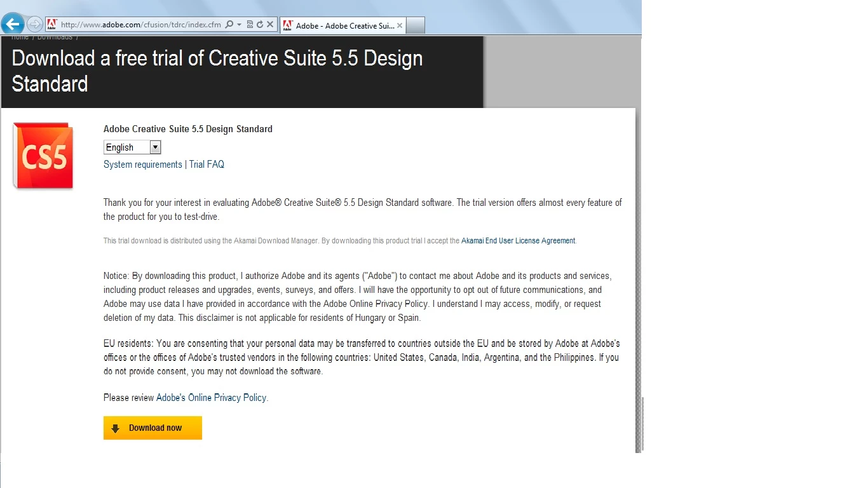Select the Adobe Creative Suite tab

click(342, 25)
